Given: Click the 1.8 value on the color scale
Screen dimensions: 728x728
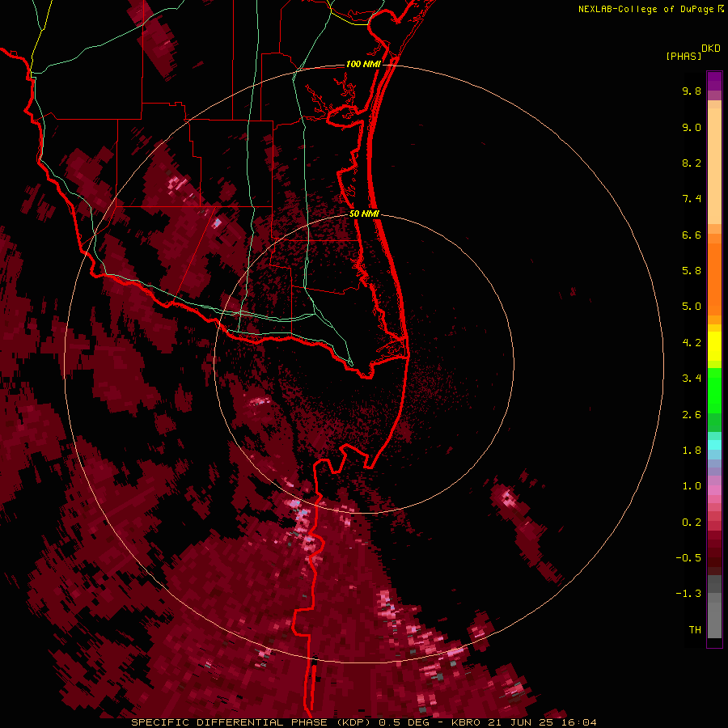Looking at the screenshot, I should point(692,451).
